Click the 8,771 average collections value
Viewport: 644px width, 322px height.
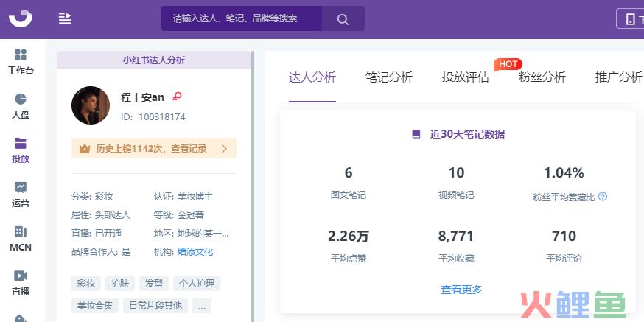point(456,237)
